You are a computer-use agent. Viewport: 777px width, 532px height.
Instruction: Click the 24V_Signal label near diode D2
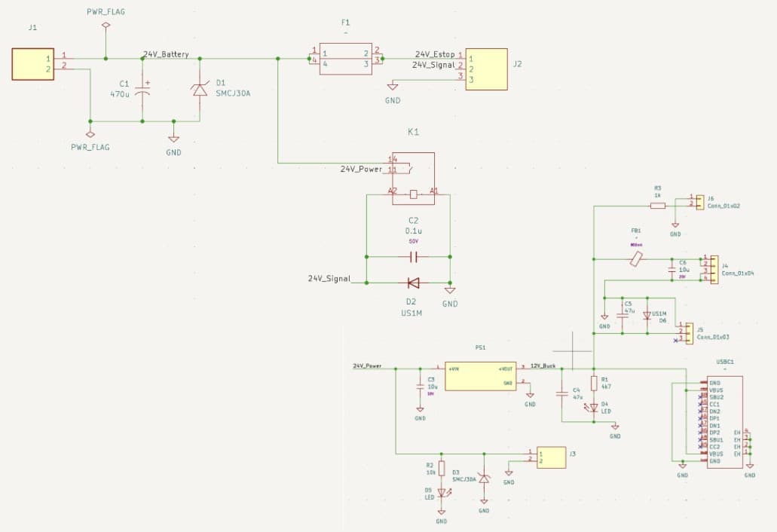pyautogui.click(x=329, y=279)
